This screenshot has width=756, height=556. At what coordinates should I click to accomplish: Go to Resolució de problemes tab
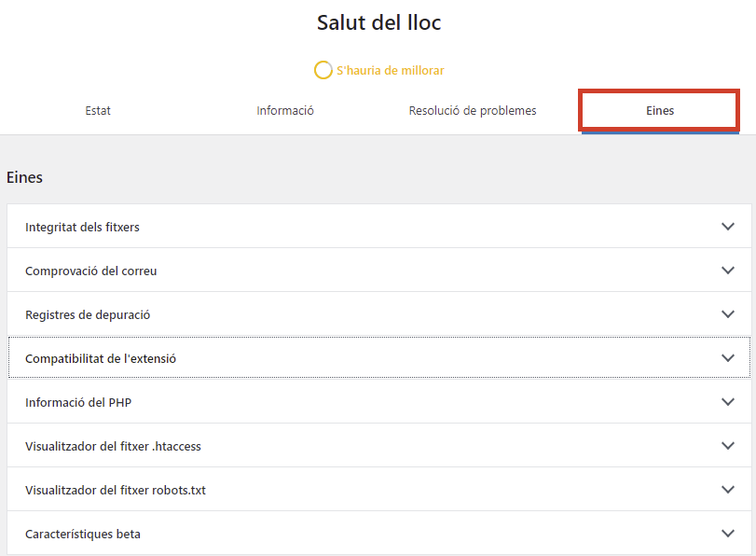[x=473, y=110]
